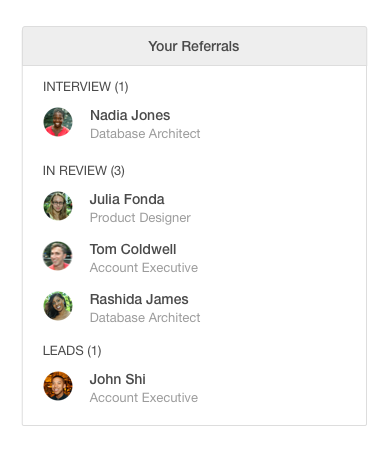Click the Julia Fonda name
The image size is (389, 451).
point(127,199)
